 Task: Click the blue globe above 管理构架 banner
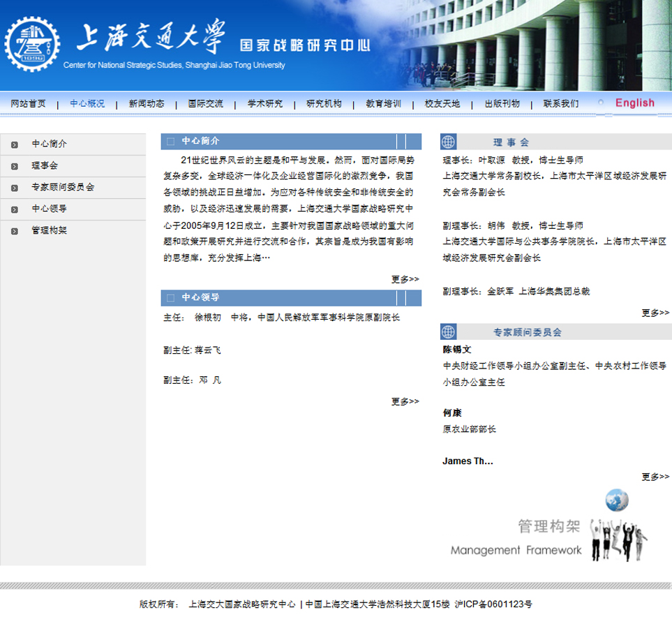tap(617, 500)
